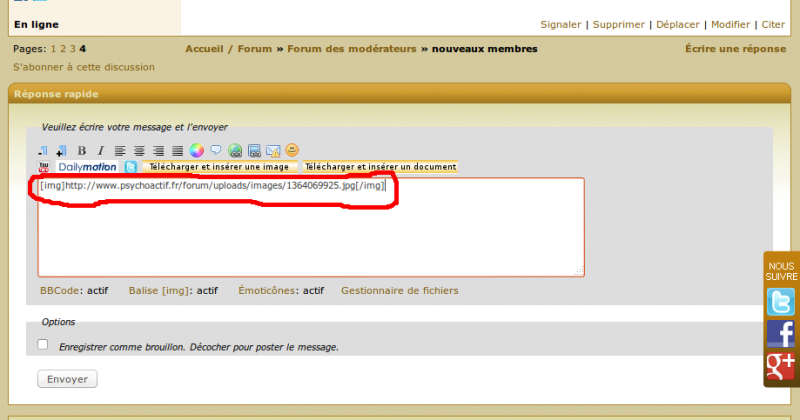Insert a Dailymotion video
This screenshot has width=800, height=420.
tap(87, 167)
